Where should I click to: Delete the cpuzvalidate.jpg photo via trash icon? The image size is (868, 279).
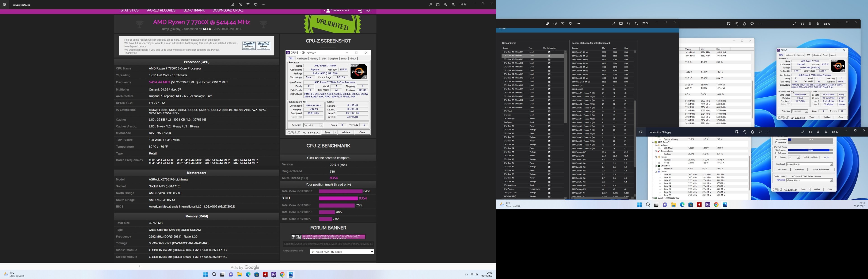(x=248, y=5)
